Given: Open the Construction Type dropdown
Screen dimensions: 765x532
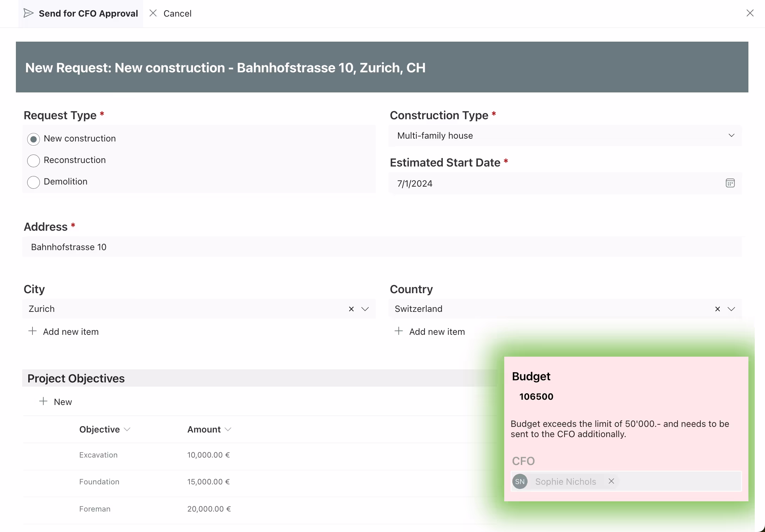Looking at the screenshot, I should click(565, 135).
